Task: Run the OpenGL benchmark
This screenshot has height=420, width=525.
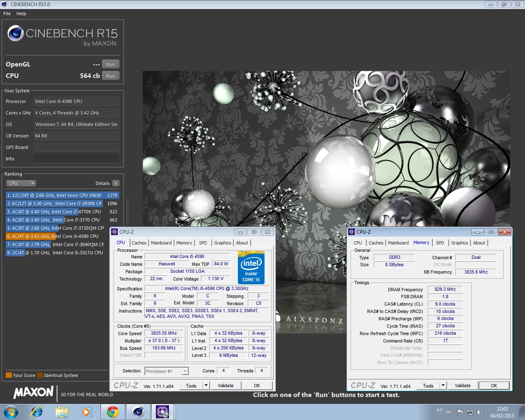Action: 111,64
